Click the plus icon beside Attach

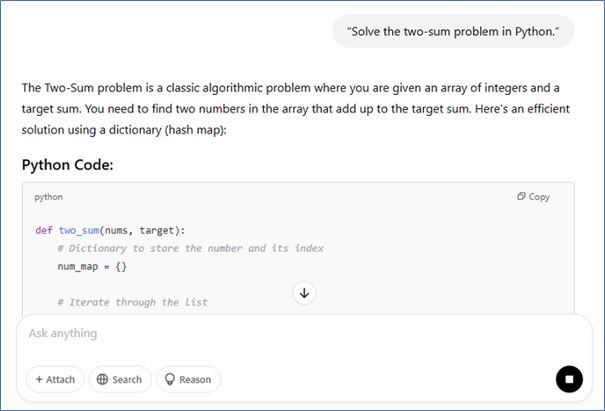pos(39,380)
